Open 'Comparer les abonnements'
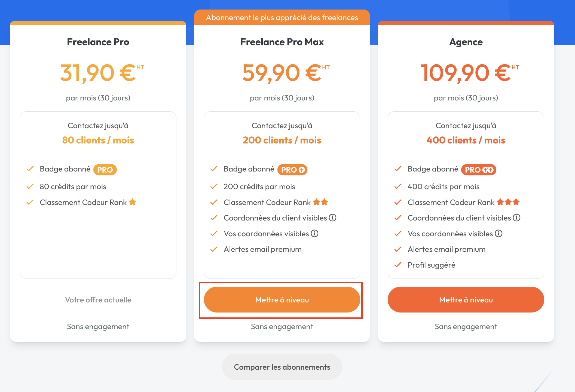 point(282,367)
